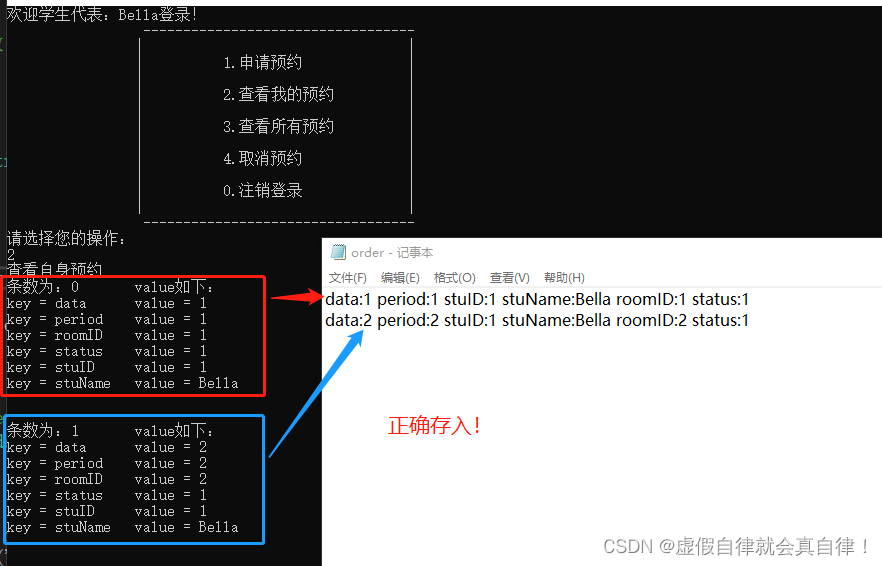Click the red 正确存入! annotation text
Viewport: 882px width, 566px height.
coord(434,425)
